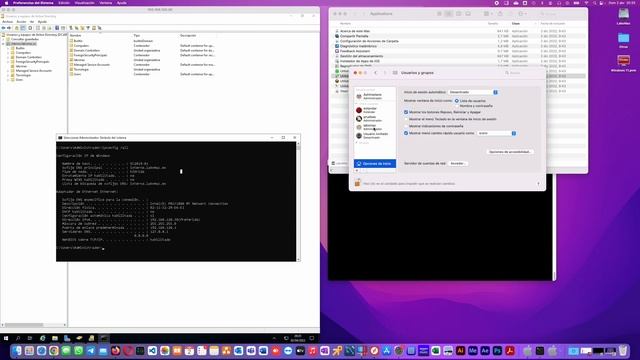Open the App Store dock icon
Image resolution: width=640 pixels, height=360 pixels.
(x=386, y=351)
